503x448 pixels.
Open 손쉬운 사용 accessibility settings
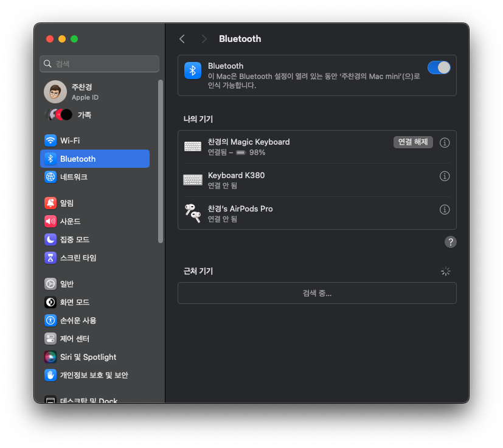click(95, 320)
